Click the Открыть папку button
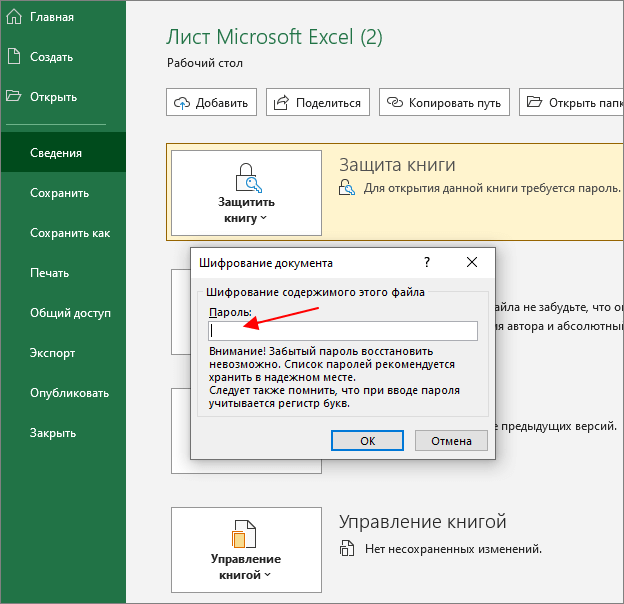Viewport: 624px width, 604px height. pos(571,103)
